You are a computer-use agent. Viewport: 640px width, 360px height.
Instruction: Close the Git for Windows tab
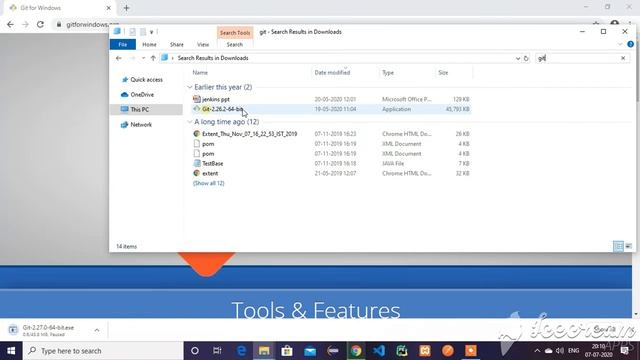[109, 8]
